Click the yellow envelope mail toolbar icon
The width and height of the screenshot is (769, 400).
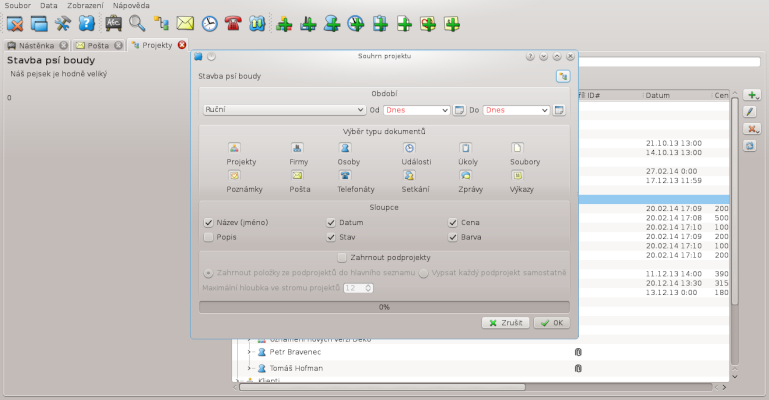pyautogui.click(x=185, y=22)
